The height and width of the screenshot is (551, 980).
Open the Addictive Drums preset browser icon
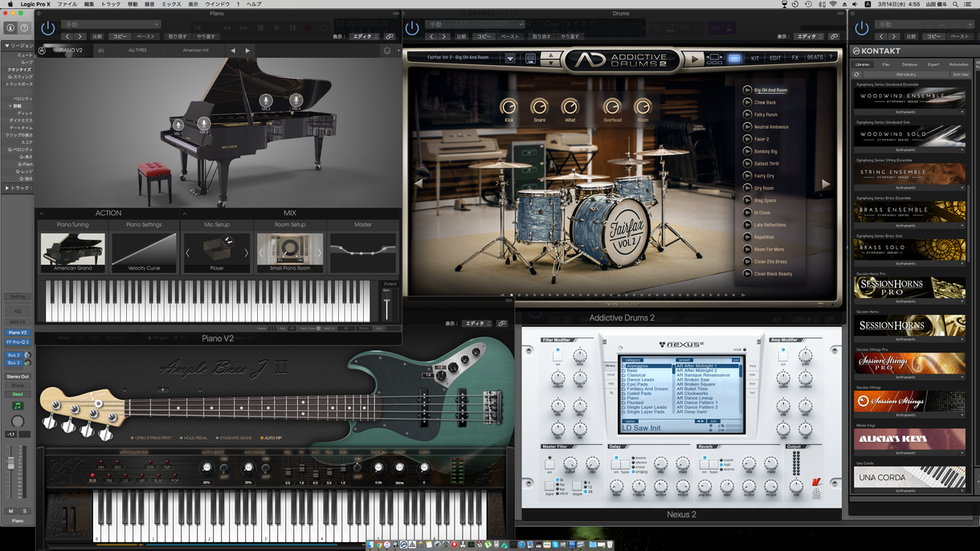510,59
